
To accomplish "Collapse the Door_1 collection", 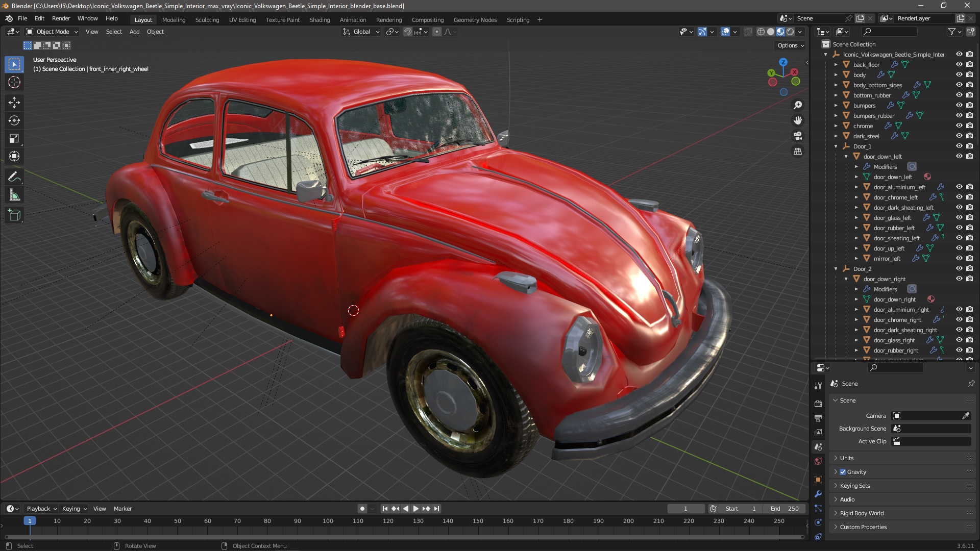I will click(x=836, y=146).
